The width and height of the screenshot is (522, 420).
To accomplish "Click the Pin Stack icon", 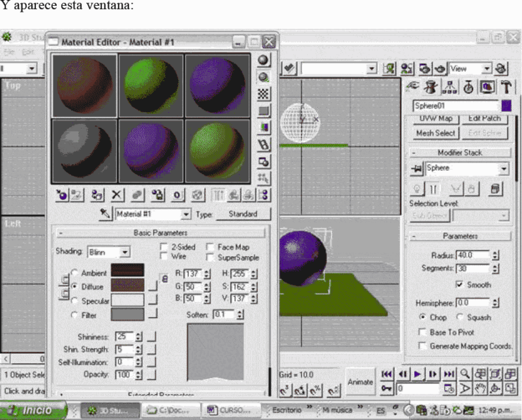I will pyautogui.click(x=416, y=169).
